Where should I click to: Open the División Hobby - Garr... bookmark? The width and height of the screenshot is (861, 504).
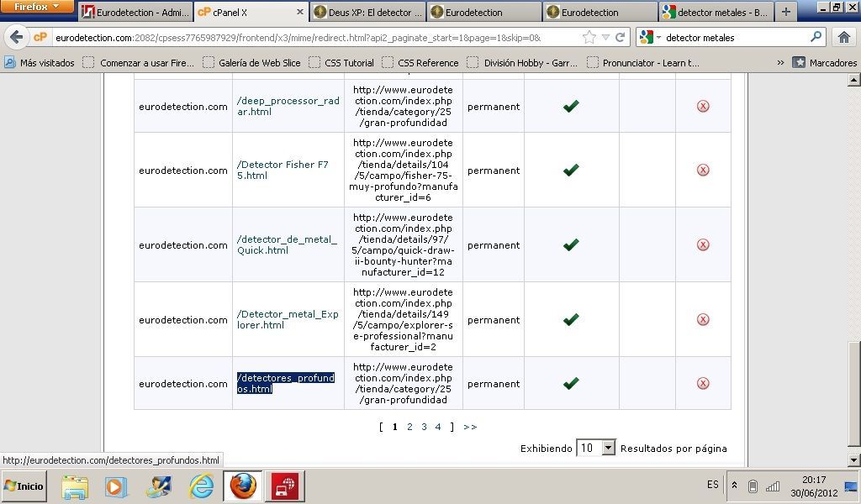point(522,62)
